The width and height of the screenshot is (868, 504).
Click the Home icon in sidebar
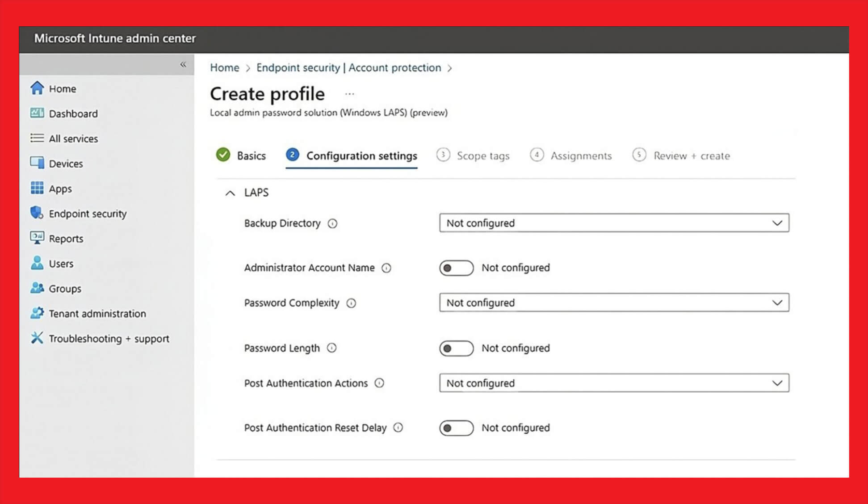pyautogui.click(x=37, y=88)
